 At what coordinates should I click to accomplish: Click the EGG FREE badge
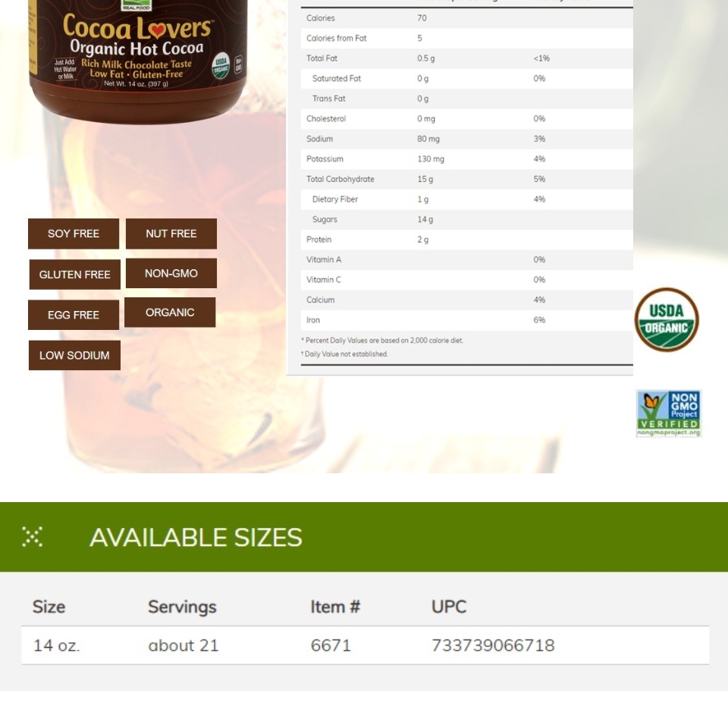coord(74,315)
